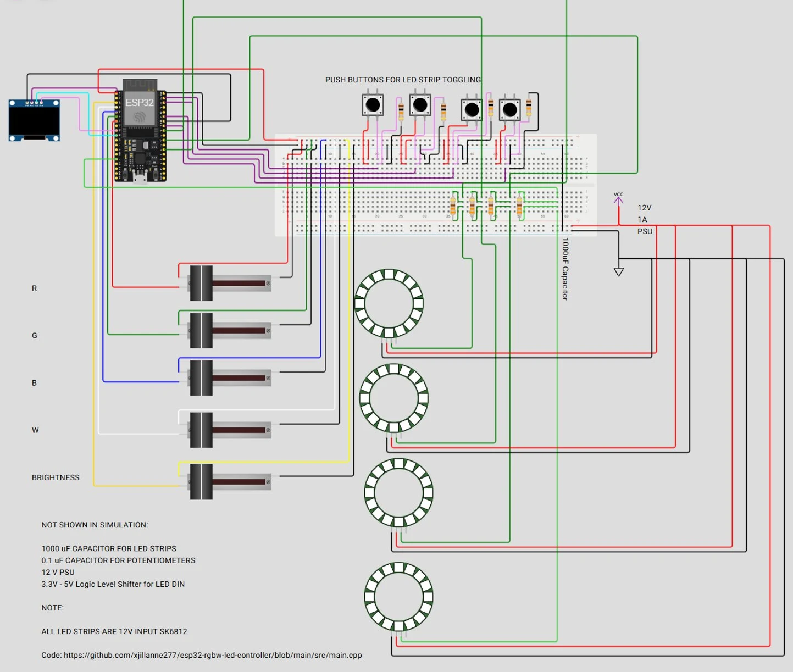Click the leftmost push button
Image resolution: width=793 pixels, height=672 pixels.
pos(373,104)
